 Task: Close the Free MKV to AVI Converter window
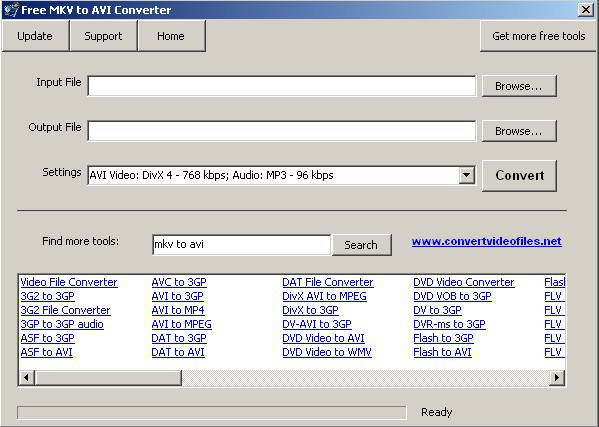tap(585, 9)
